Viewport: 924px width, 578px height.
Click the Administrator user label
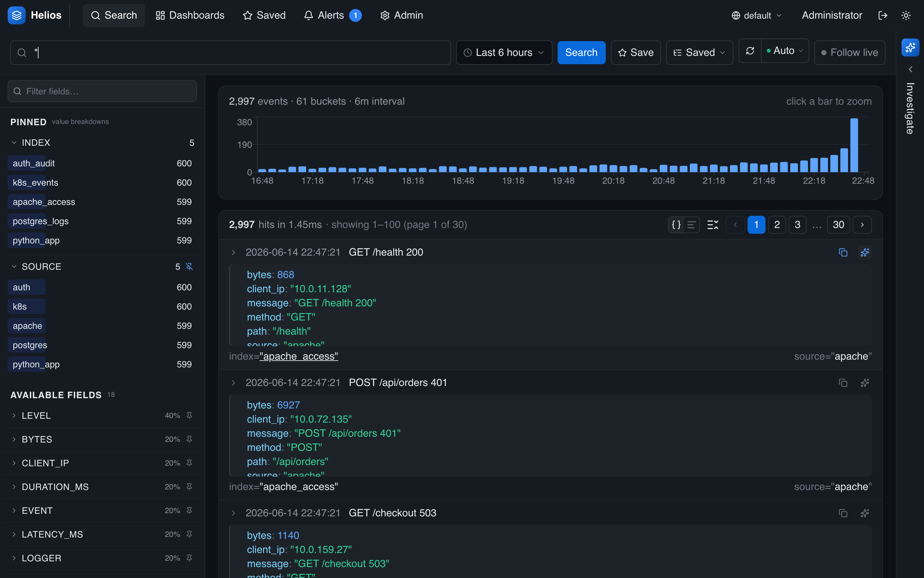(x=832, y=15)
